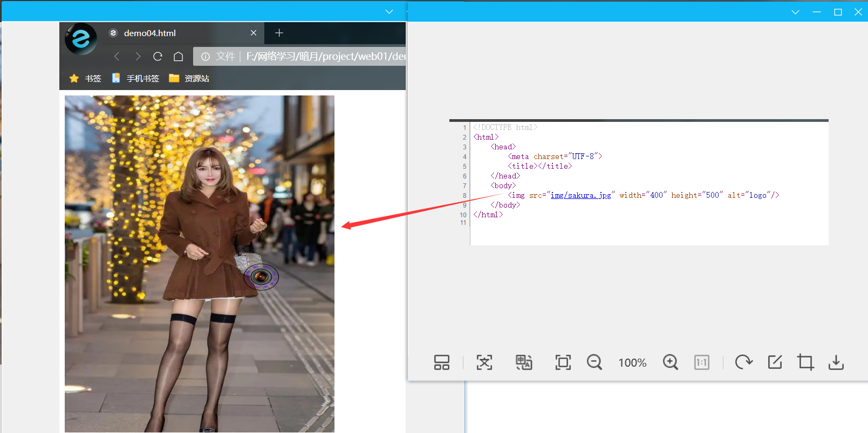The width and height of the screenshot is (868, 433).
Task: Reload the browser page
Action: (x=158, y=56)
